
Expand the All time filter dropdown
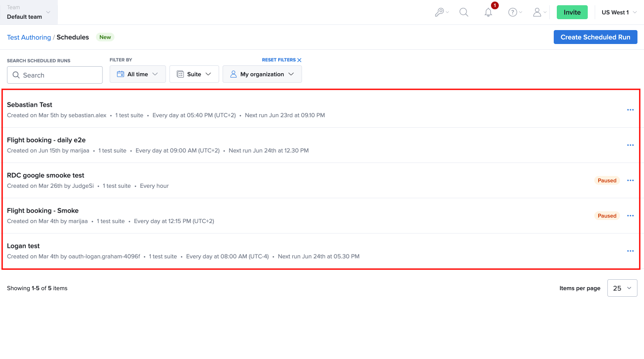(x=138, y=74)
